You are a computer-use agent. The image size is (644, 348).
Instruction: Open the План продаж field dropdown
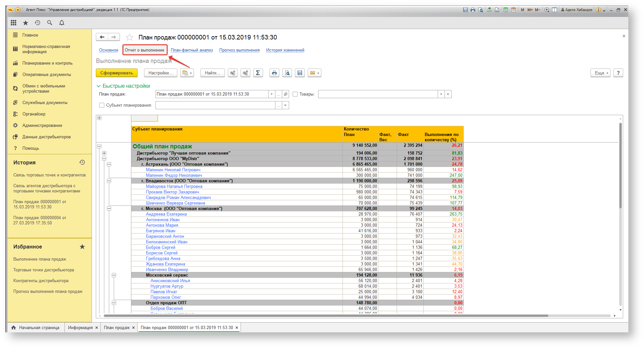pos(271,94)
